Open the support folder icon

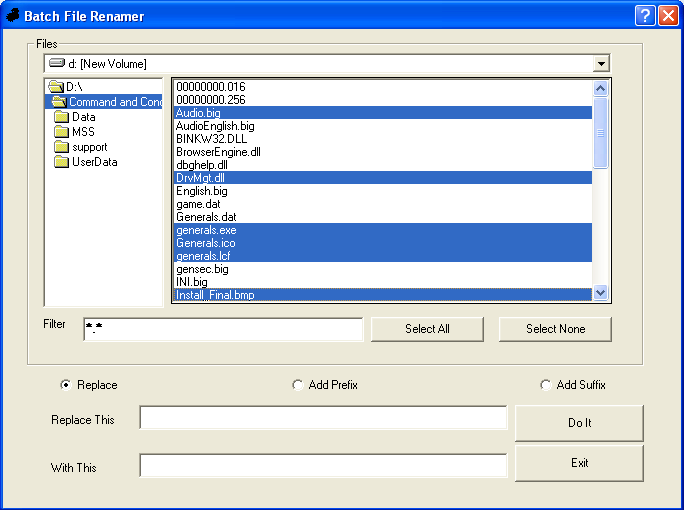[x=61, y=147]
